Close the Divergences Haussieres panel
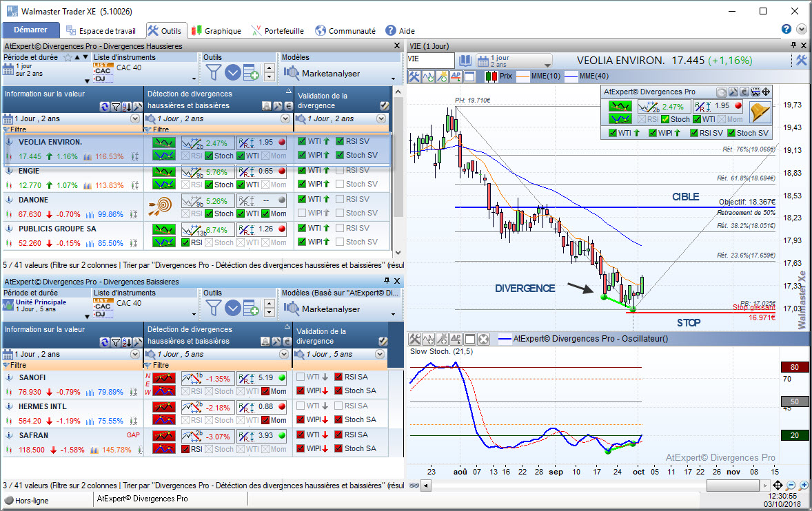Screen dimensions: 812x511 (397, 45)
